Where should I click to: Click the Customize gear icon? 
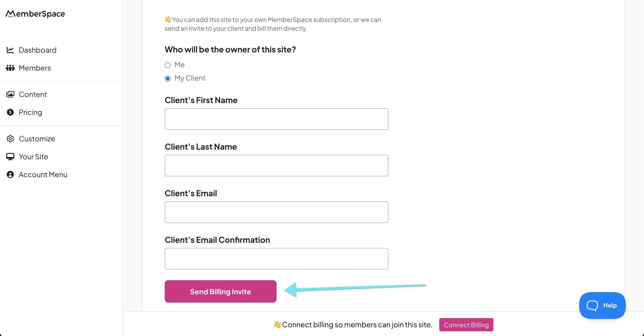[x=10, y=139]
